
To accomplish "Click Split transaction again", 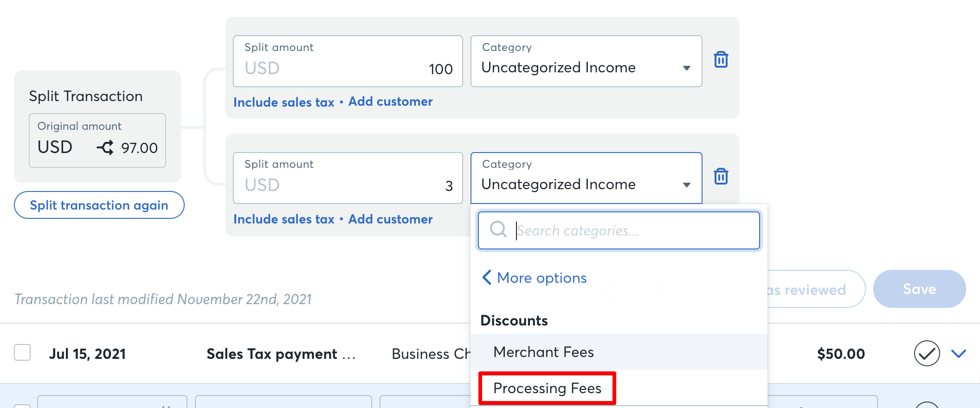I will (x=99, y=204).
